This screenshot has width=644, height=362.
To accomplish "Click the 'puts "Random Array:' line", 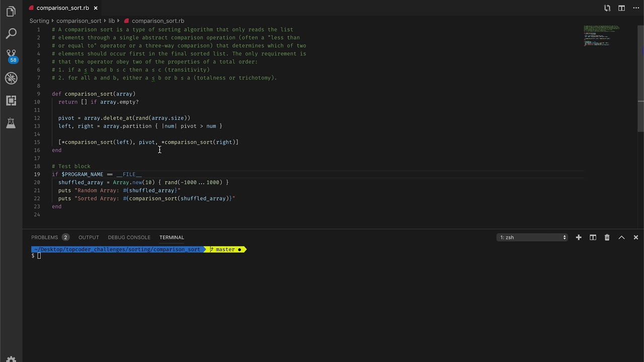I will tap(119, 191).
